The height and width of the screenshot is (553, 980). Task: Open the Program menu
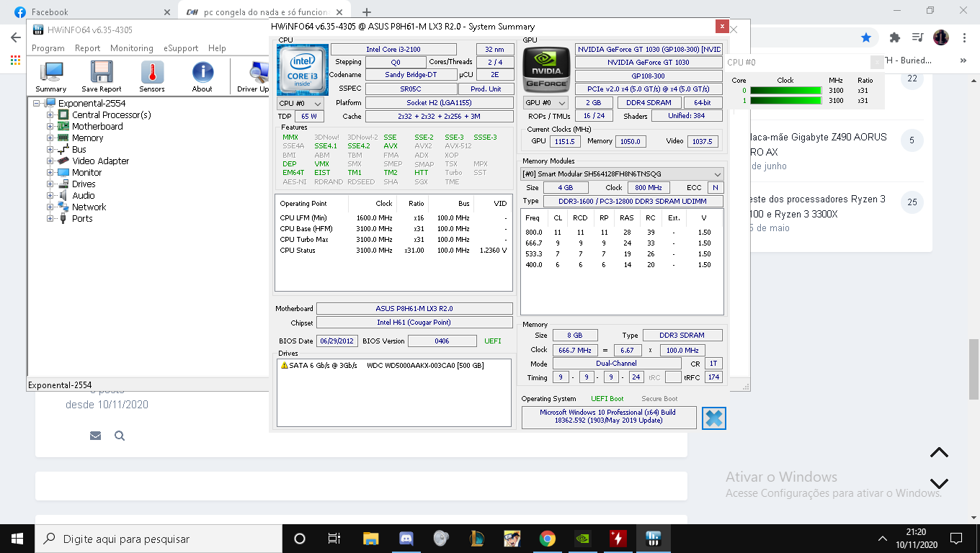coord(48,48)
